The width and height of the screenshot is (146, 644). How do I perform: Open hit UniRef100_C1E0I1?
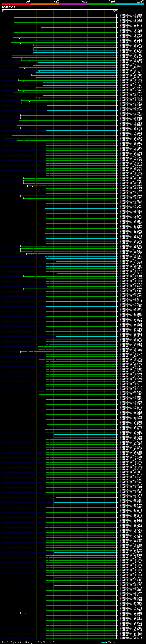(x=131, y=25)
